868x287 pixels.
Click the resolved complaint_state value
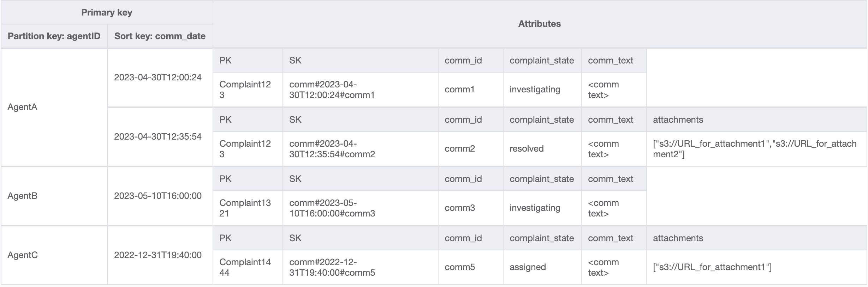pos(526,149)
